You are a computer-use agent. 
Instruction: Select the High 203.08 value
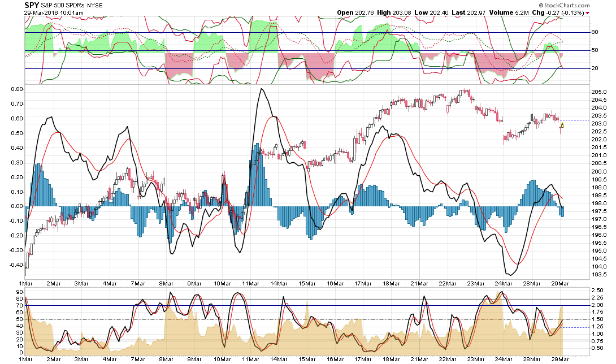394,12
